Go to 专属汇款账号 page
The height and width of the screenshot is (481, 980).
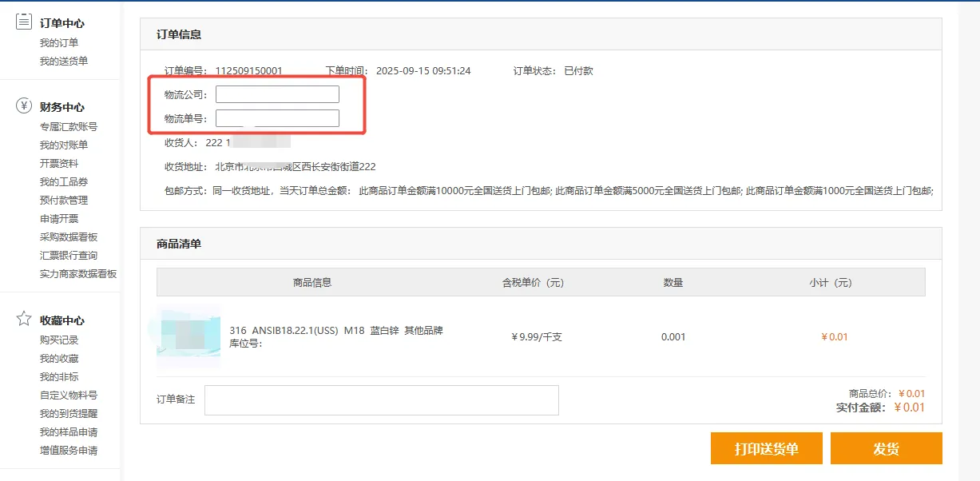pos(69,127)
